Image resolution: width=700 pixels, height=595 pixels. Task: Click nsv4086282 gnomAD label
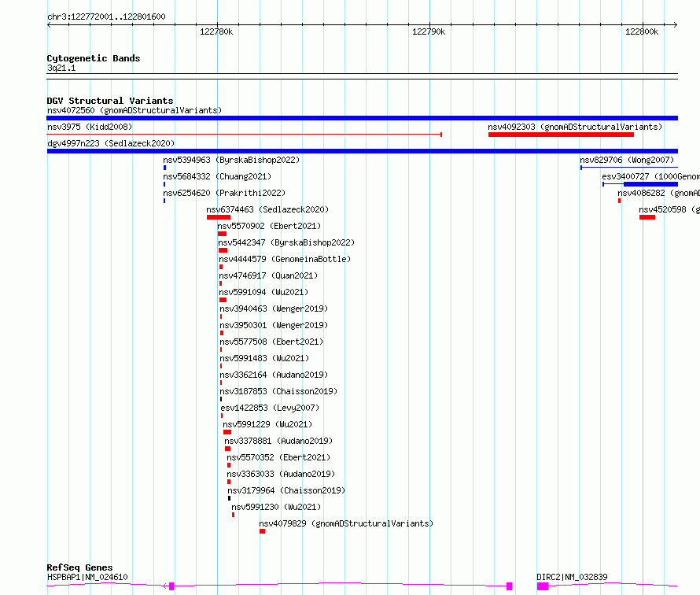658,193
